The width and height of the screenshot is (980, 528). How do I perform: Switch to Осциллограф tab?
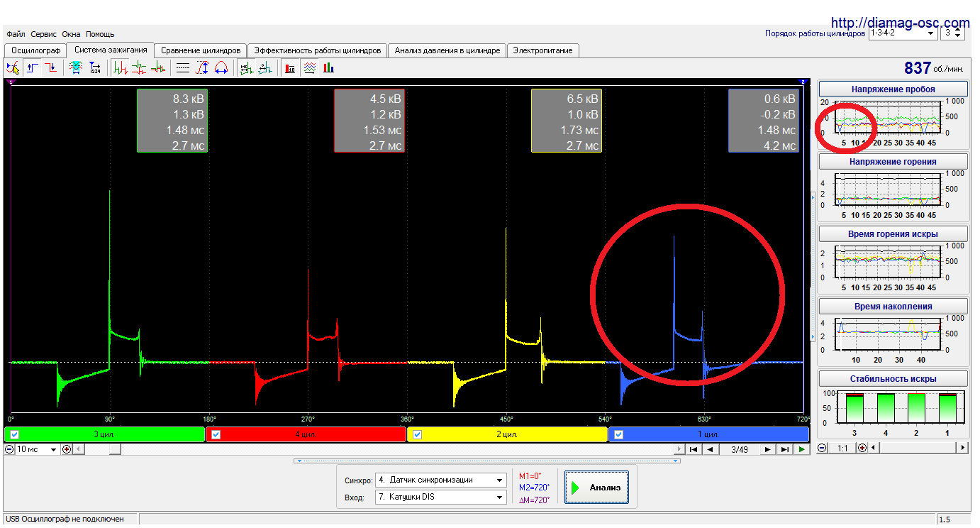pyautogui.click(x=36, y=50)
